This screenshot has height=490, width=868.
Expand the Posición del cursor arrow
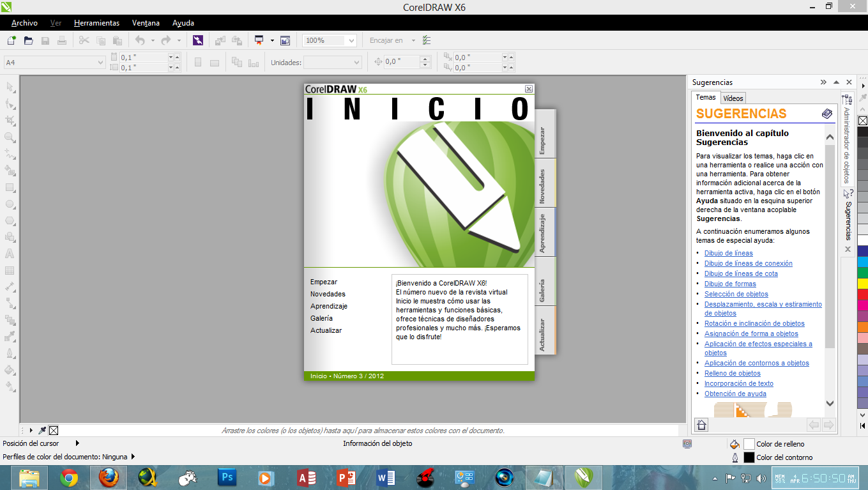(x=77, y=443)
